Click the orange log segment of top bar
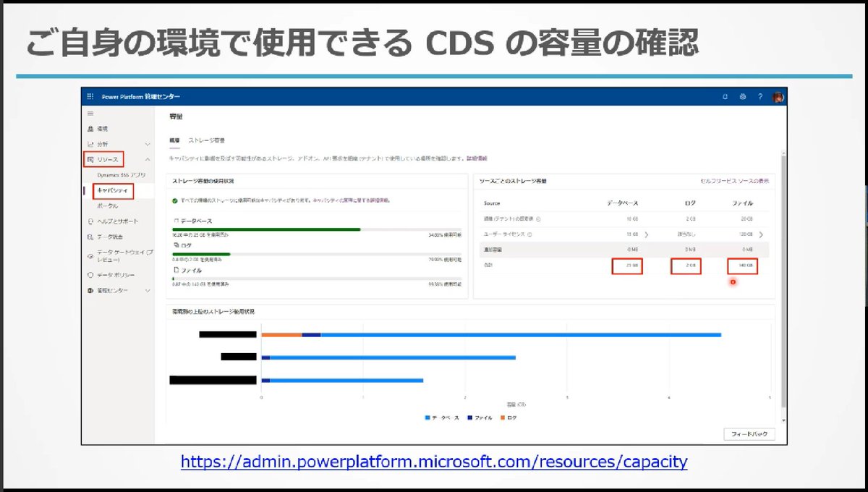The width and height of the screenshot is (868, 492). [x=281, y=334]
